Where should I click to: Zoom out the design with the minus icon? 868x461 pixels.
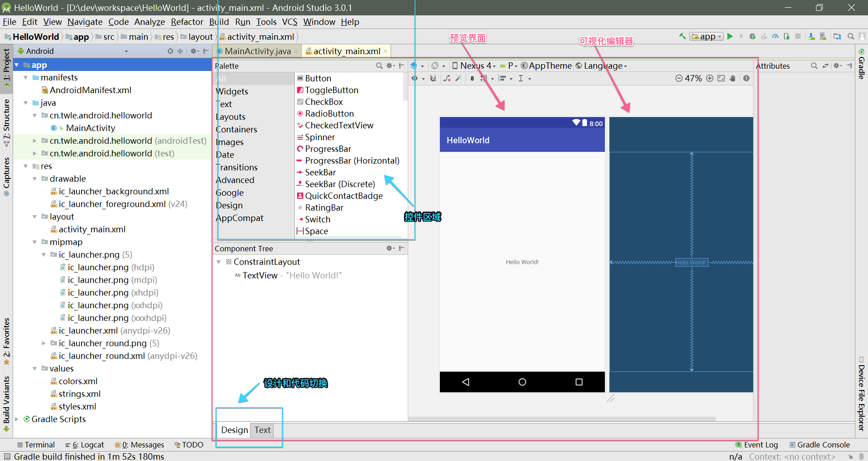[x=679, y=78]
